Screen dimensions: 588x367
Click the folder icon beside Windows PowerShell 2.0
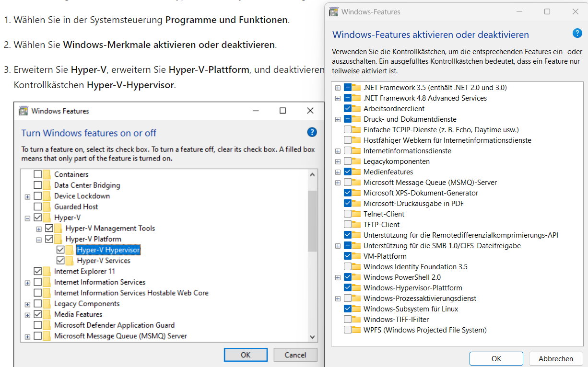click(x=356, y=277)
